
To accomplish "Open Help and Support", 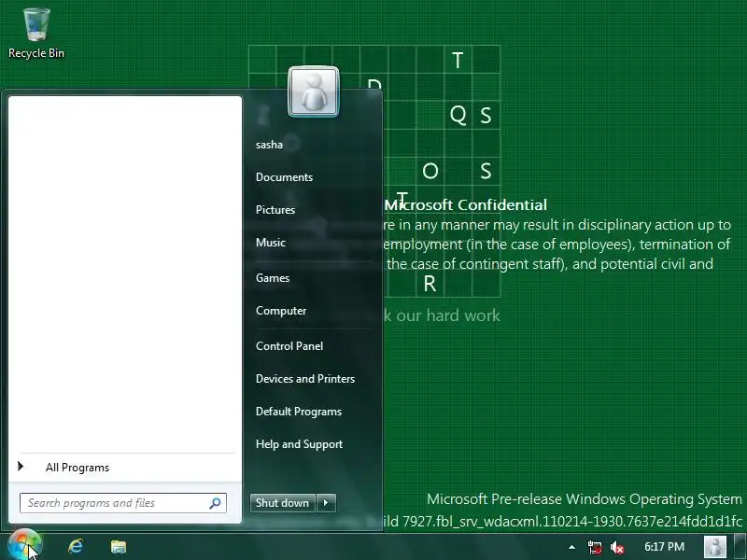I will (x=299, y=444).
